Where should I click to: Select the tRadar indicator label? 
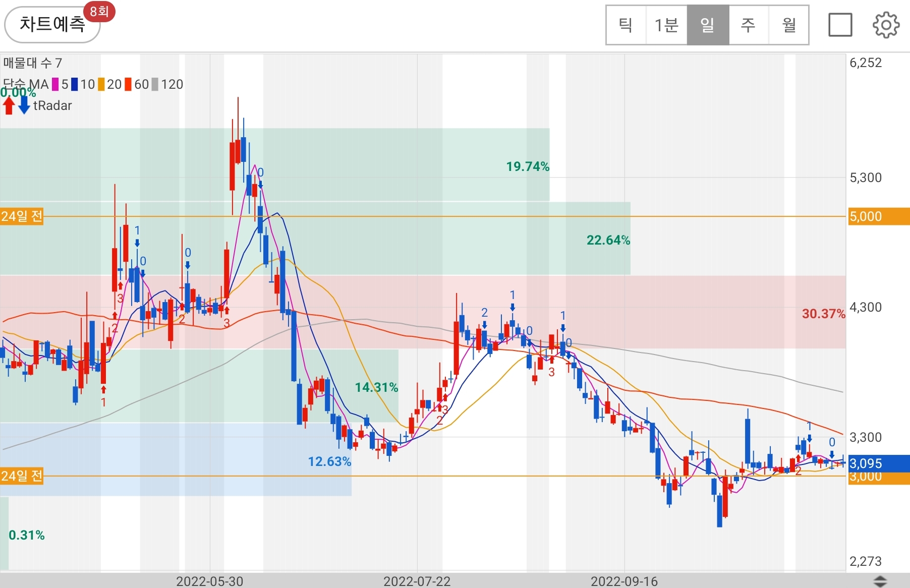point(52,105)
